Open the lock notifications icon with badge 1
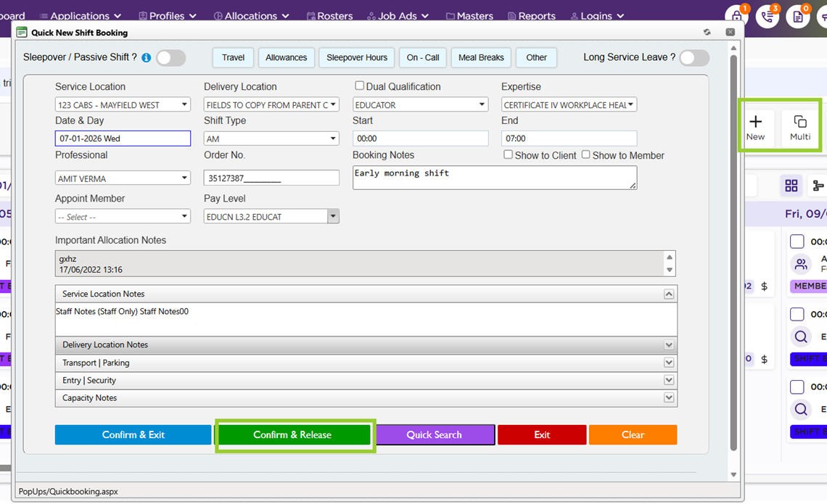This screenshot has width=827, height=504. [x=737, y=16]
